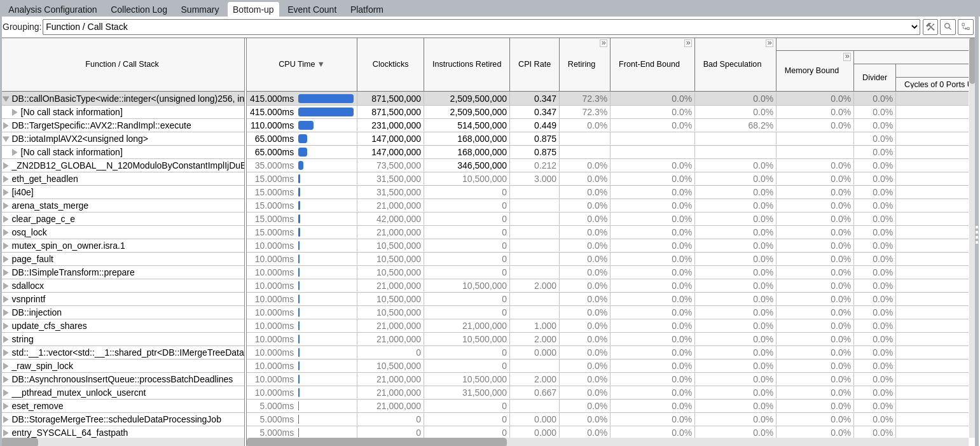Open the Event Count tab
Viewport: 980px width, 446px height.
(x=312, y=10)
